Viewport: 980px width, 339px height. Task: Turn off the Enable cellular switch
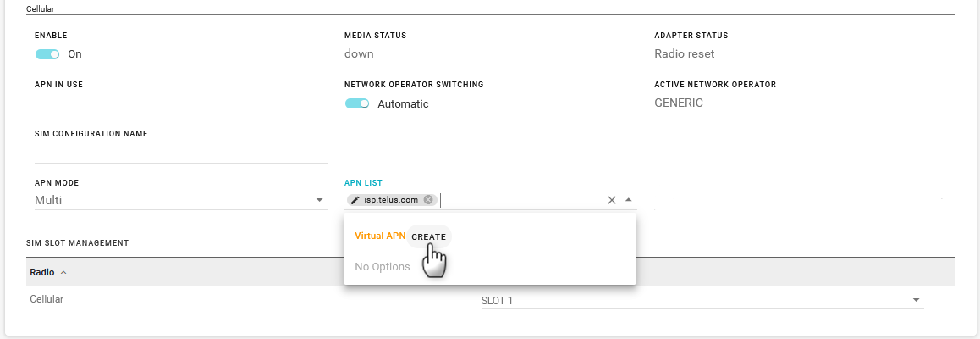[x=47, y=54]
